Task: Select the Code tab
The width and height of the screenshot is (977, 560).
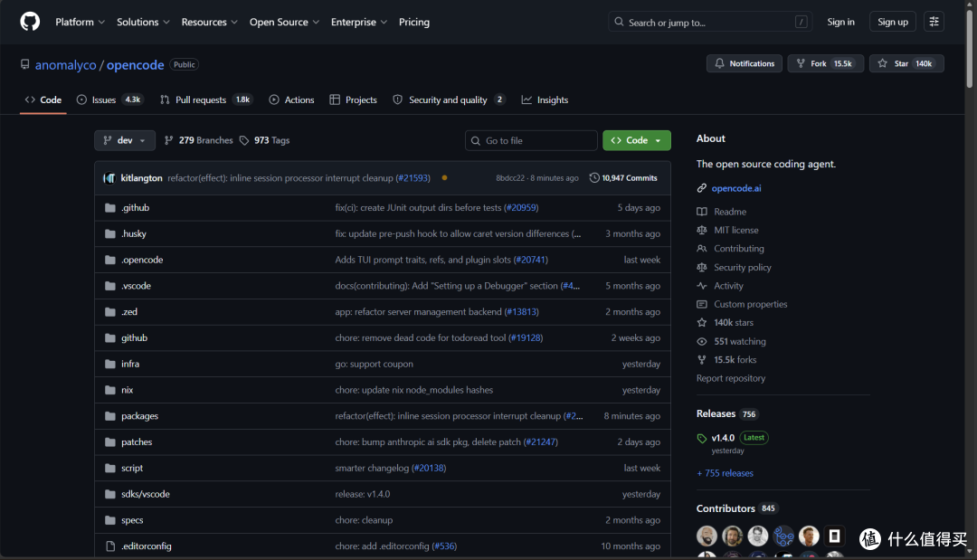Action: [43, 100]
